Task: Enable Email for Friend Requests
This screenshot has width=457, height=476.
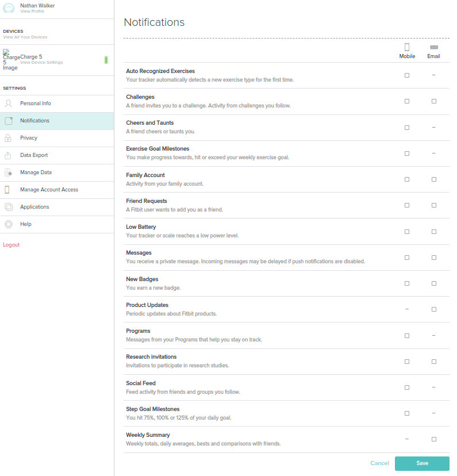Action: tap(434, 205)
